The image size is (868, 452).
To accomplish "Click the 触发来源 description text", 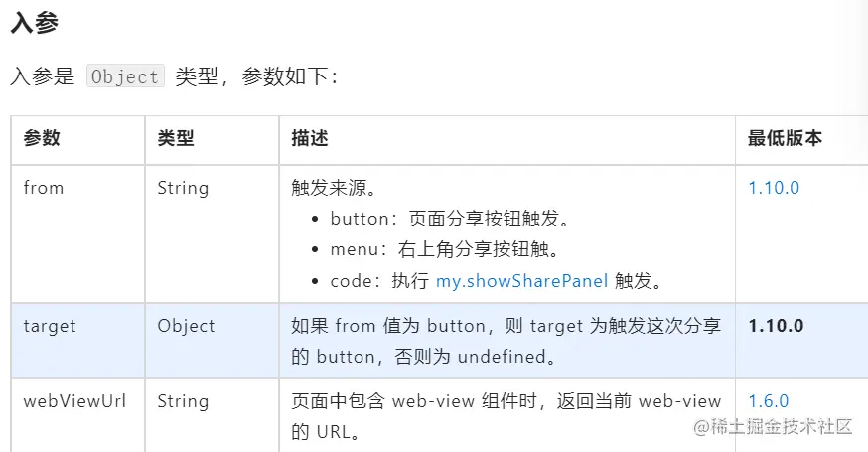I will click(x=333, y=188).
